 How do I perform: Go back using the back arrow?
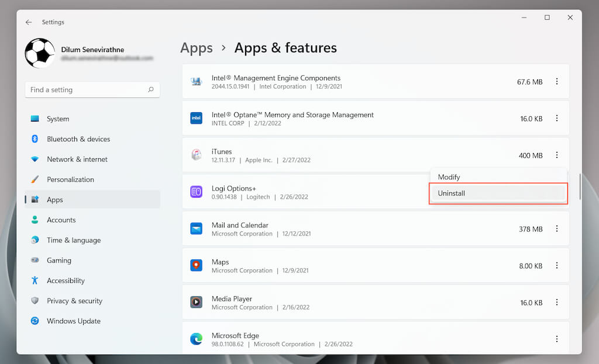[29, 22]
